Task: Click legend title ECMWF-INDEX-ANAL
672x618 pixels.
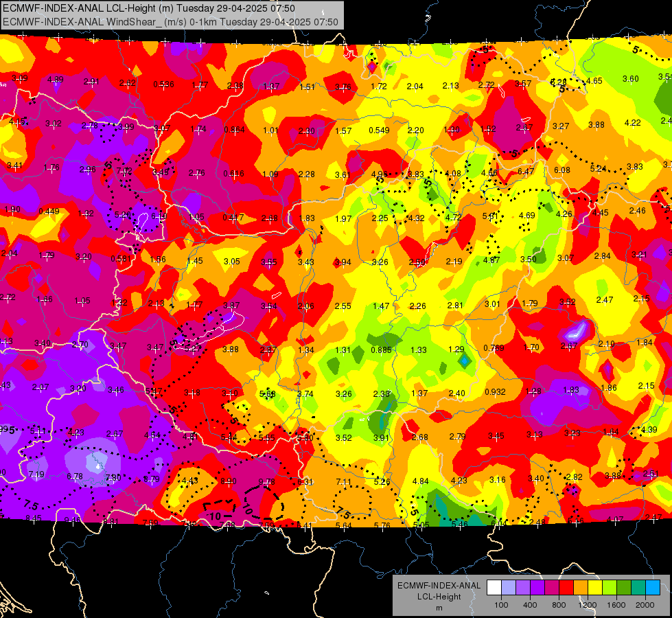Action: 439,586
